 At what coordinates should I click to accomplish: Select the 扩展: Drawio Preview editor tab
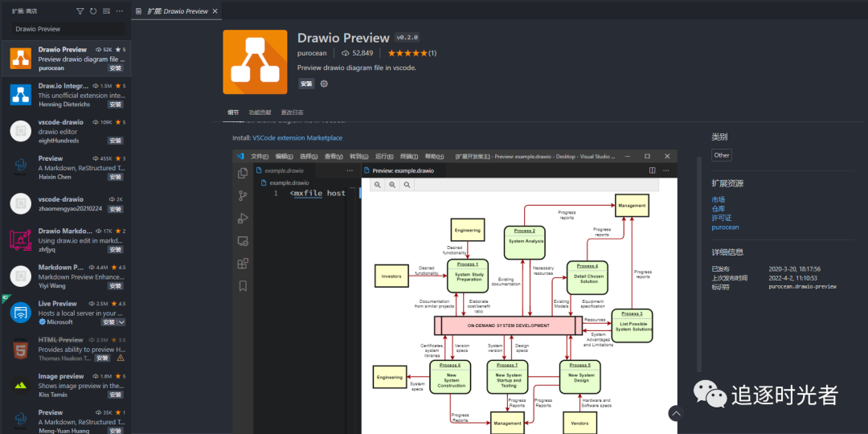(x=177, y=11)
